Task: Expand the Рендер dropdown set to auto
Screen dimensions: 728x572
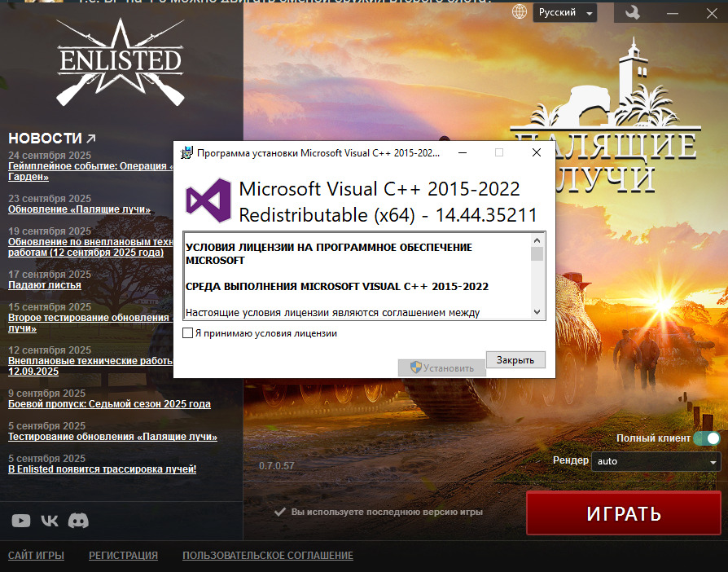Action: [x=656, y=461]
